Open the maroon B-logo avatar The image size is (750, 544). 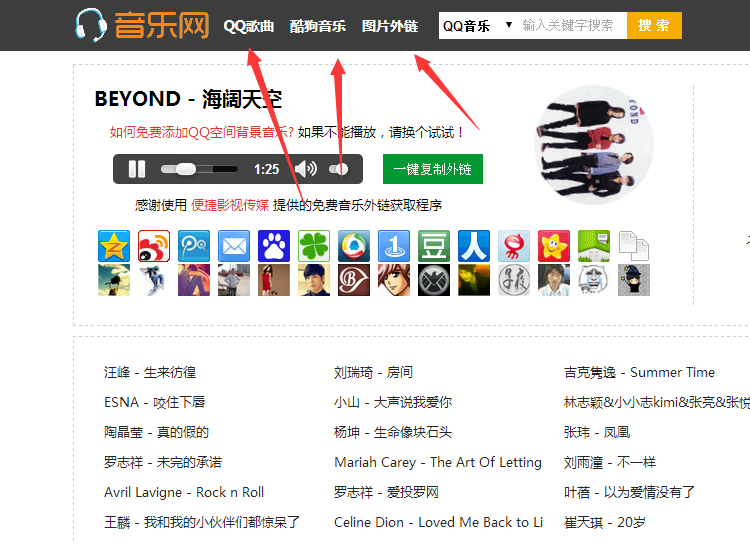[354, 280]
